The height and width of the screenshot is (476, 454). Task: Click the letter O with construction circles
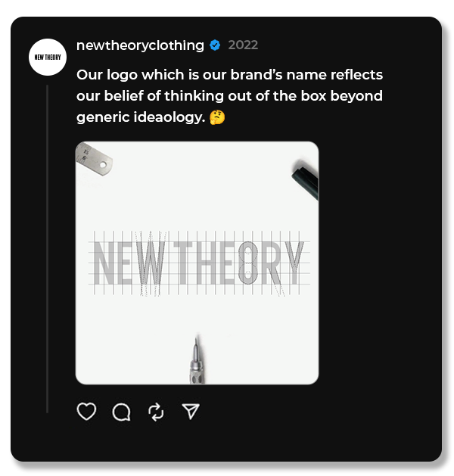click(247, 263)
